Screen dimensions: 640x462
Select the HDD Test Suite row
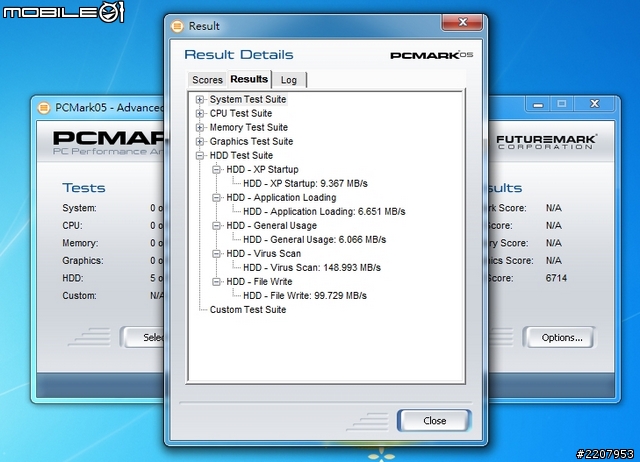[x=241, y=155]
